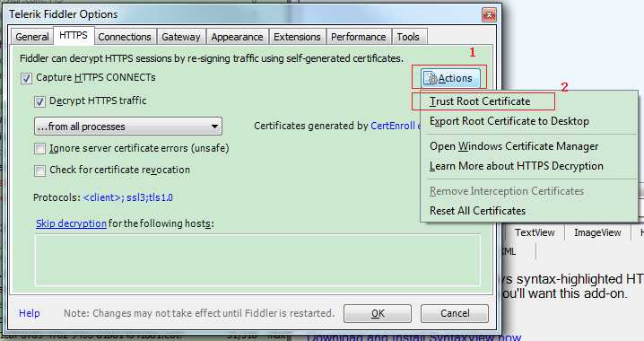This screenshot has height=341, width=644.
Task: Enable Ignore server certificate errors checkbox
Action: pyautogui.click(x=39, y=148)
